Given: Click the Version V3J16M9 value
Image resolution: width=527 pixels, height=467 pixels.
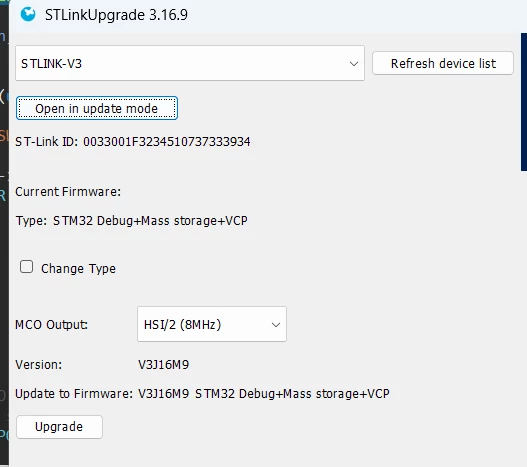Looking at the screenshot, I should tap(164, 365).
